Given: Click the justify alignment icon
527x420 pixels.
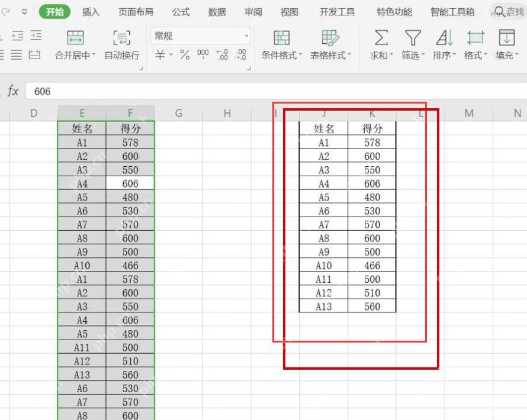Looking at the screenshot, I should (16, 54).
